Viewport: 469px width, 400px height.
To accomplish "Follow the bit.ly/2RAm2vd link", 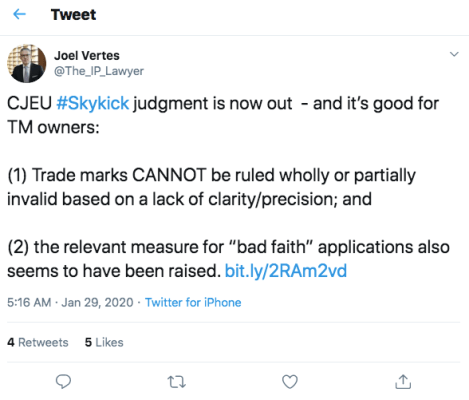I will (286, 271).
